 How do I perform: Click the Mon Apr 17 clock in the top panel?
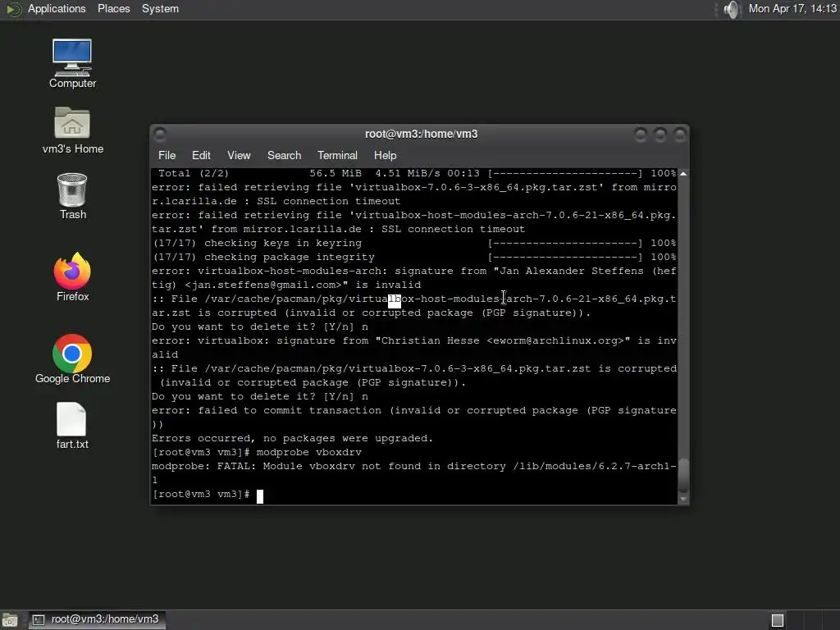pos(792,9)
